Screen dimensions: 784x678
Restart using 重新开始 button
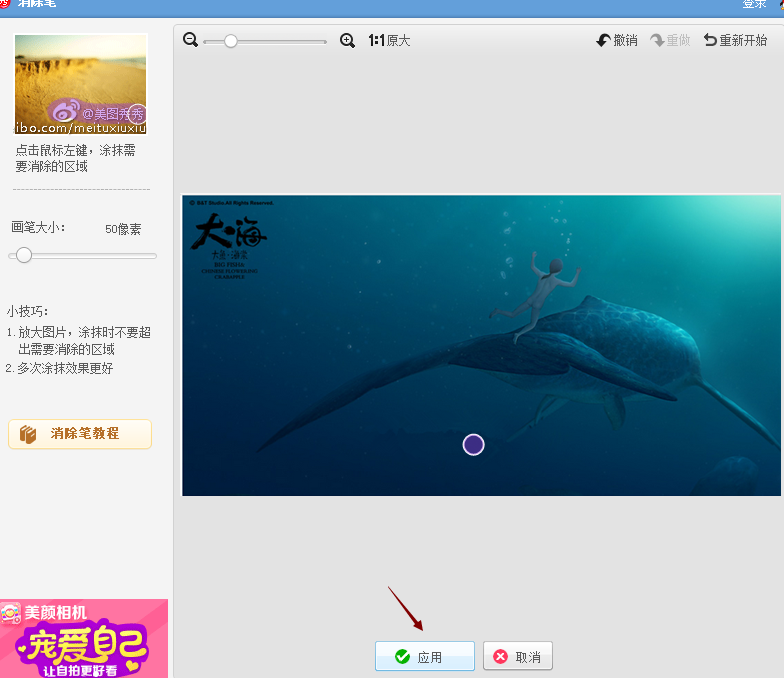point(735,40)
